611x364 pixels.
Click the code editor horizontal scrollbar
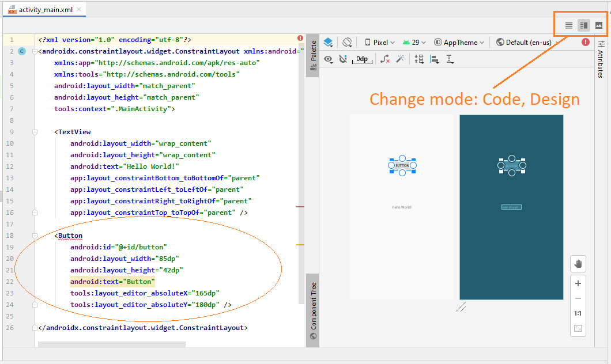click(111, 344)
